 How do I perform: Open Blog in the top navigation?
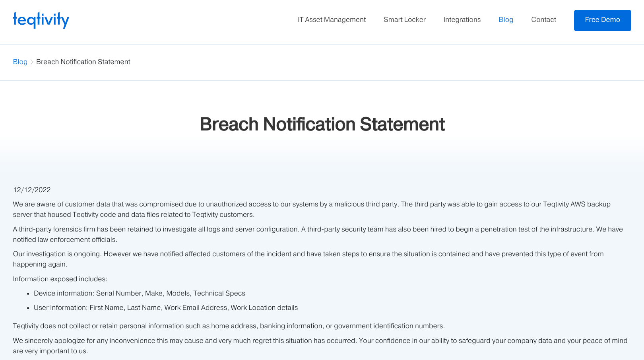[x=506, y=19]
